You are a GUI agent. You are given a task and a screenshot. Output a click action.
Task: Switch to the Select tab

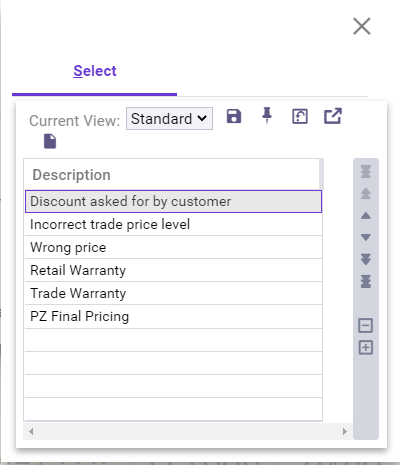[95, 71]
